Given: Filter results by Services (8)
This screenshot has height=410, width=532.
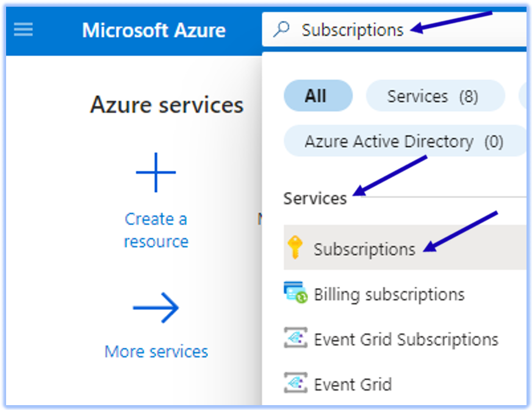Looking at the screenshot, I should 433,96.
